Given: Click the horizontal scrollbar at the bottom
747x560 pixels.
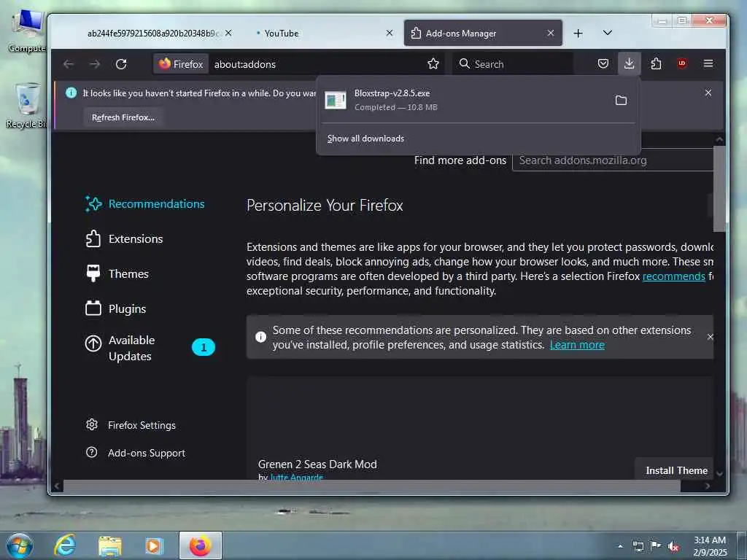Looking at the screenshot, I should pos(371,486).
